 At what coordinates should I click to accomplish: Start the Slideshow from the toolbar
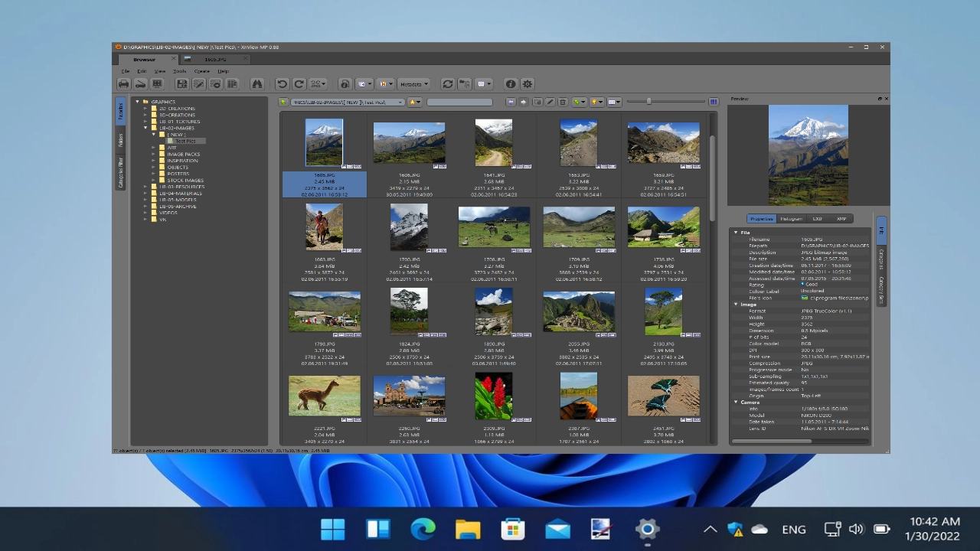tap(157, 84)
